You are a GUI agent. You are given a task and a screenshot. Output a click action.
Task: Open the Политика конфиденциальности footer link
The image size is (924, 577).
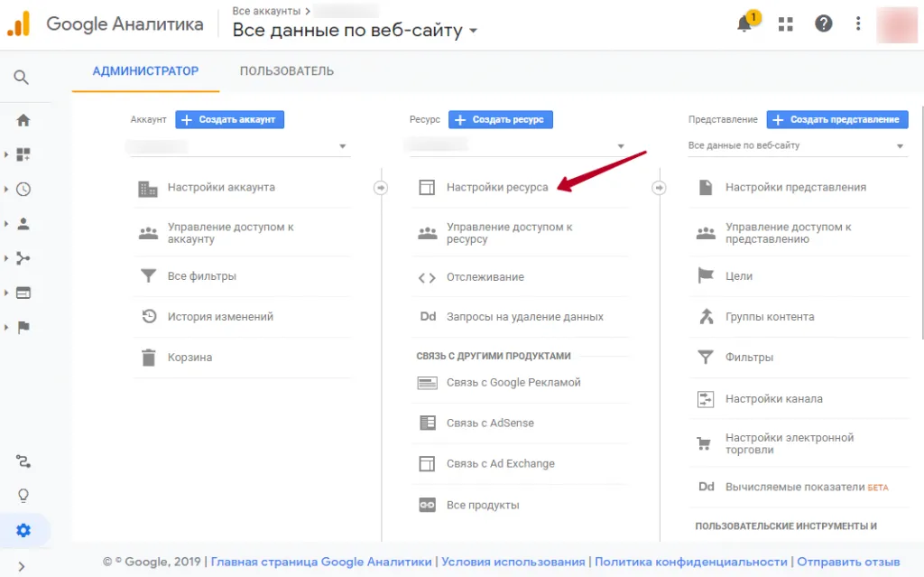pos(690,562)
